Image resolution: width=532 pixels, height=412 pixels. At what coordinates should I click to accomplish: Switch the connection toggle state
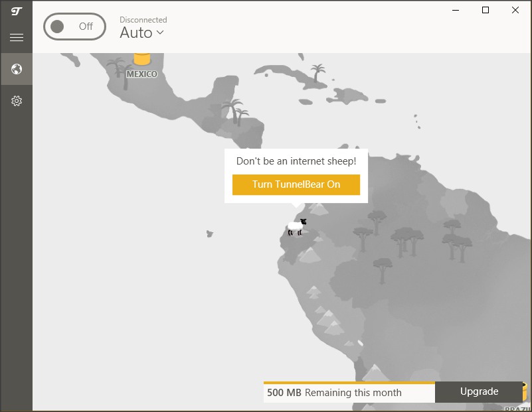74,27
